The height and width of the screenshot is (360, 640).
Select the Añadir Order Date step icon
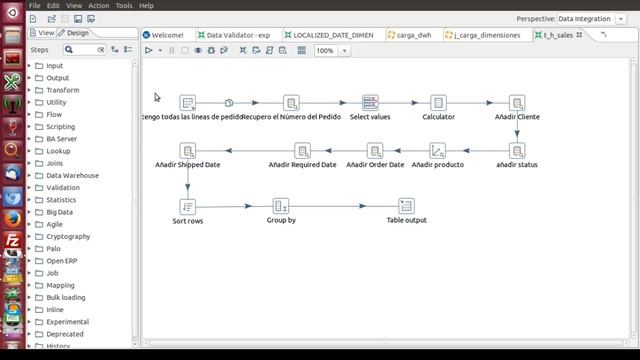375,151
